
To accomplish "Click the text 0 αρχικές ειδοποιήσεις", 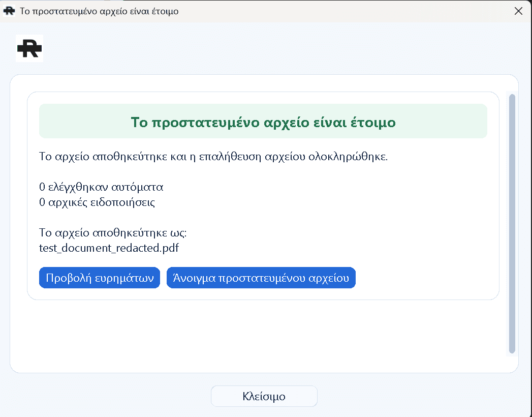I will (97, 202).
